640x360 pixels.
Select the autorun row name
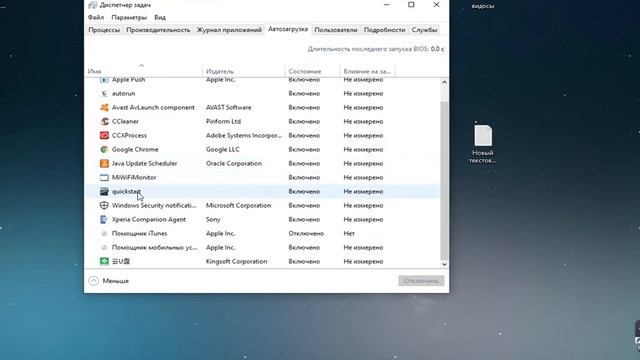point(124,93)
